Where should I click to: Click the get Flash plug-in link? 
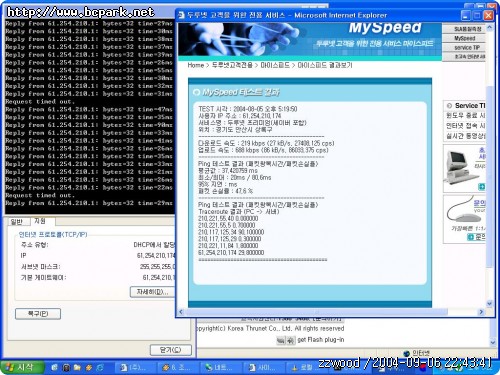click(x=321, y=340)
